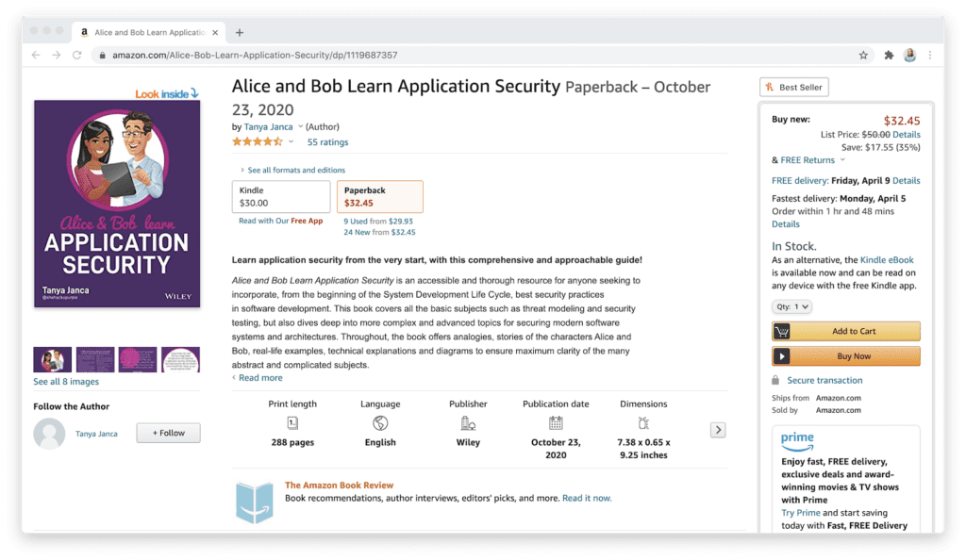Open the Kindle eBook link
Screen dimensions: 966x560
click(x=887, y=260)
